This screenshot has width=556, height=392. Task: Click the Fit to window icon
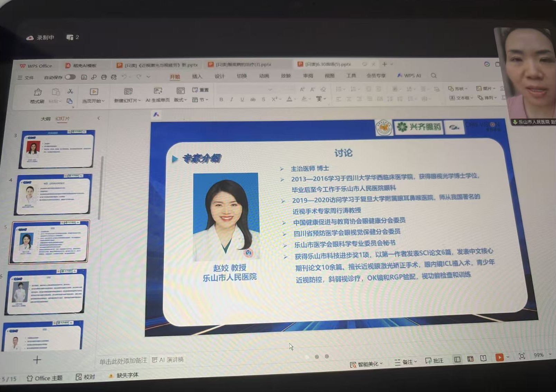point(522,356)
